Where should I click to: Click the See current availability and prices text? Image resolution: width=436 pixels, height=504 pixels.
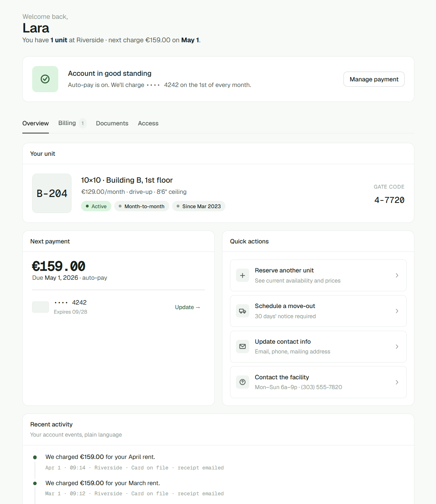click(x=297, y=280)
